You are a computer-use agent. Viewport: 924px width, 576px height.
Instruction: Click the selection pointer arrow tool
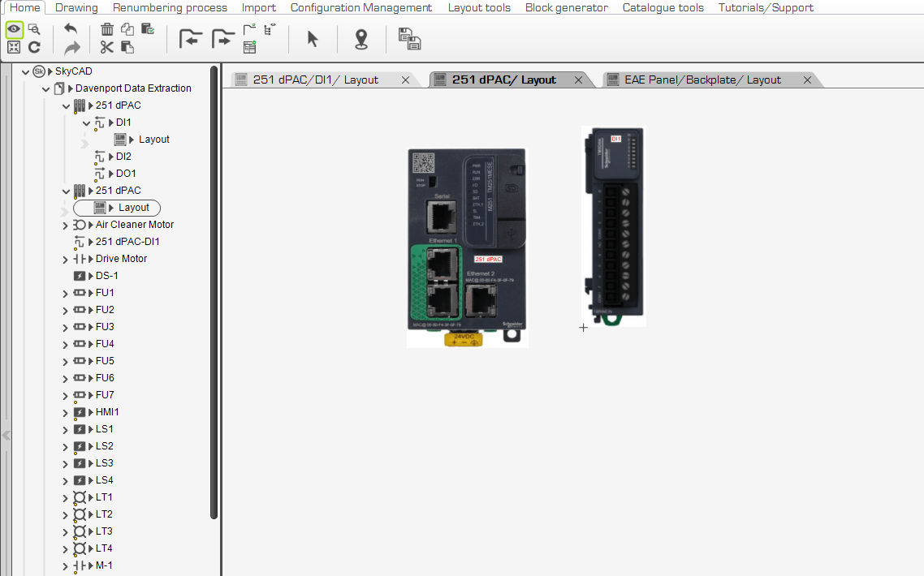tap(313, 39)
